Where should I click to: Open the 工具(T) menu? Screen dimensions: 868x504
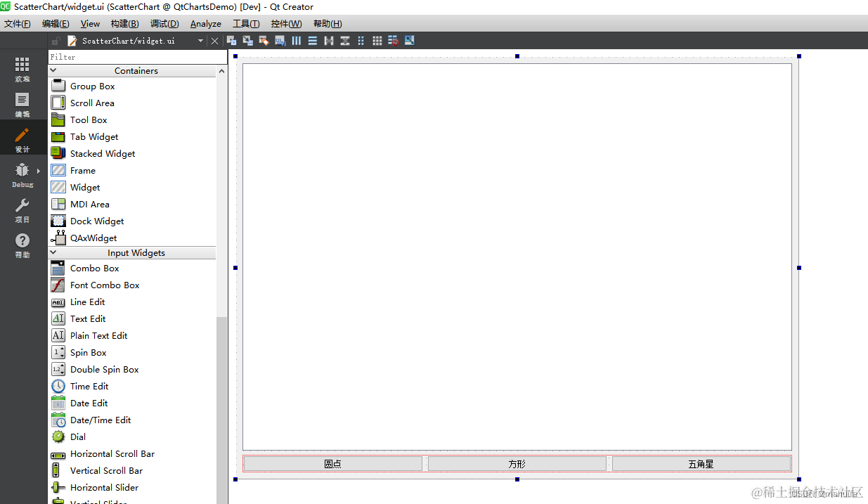[246, 24]
